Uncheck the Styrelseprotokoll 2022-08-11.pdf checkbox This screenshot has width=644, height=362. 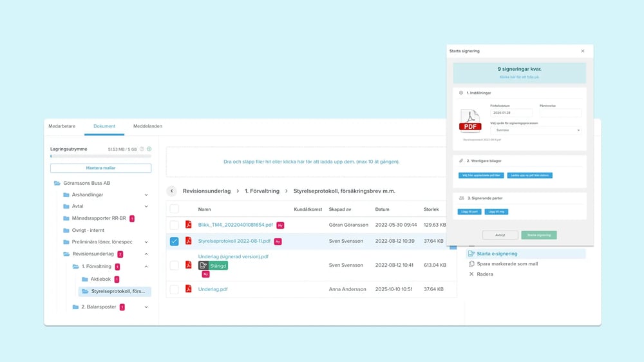pyautogui.click(x=174, y=241)
